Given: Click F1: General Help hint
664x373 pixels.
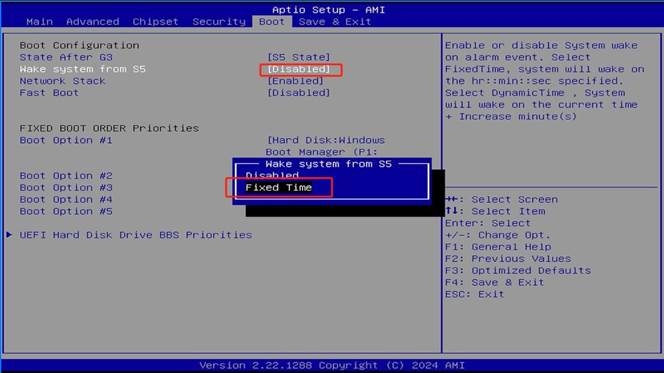Looking at the screenshot, I should click(x=498, y=247).
